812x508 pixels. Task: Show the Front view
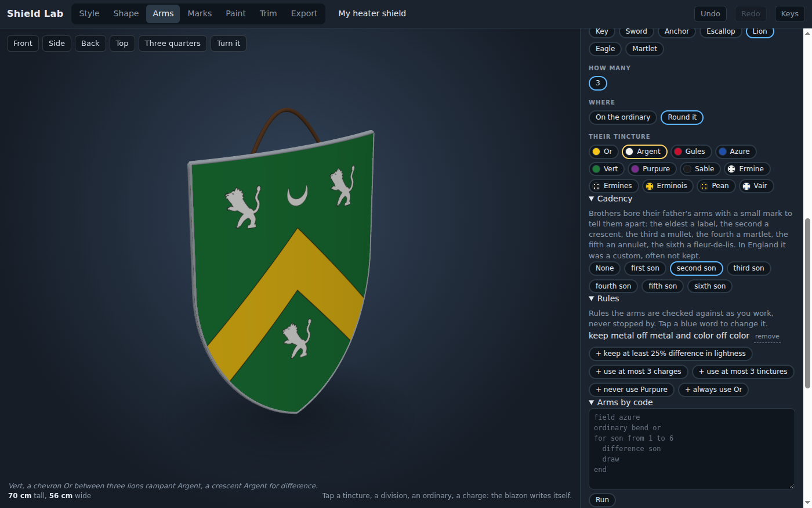(23, 44)
